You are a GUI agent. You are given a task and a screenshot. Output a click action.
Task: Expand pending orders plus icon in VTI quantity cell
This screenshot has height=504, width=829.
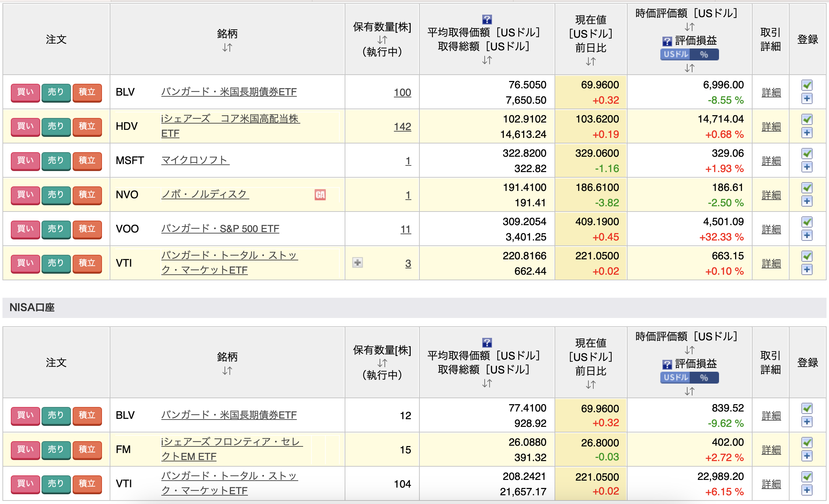pos(357,262)
